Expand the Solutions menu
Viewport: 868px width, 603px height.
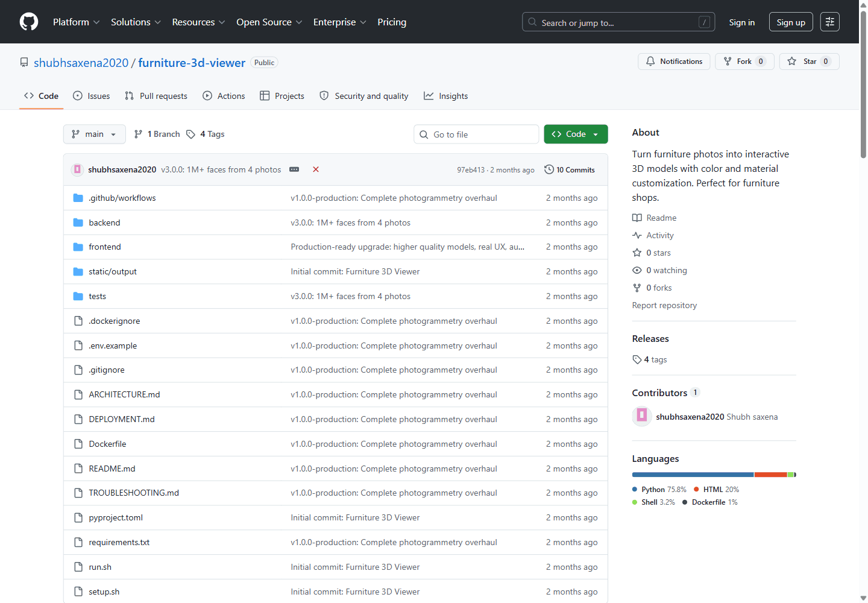[x=136, y=22]
